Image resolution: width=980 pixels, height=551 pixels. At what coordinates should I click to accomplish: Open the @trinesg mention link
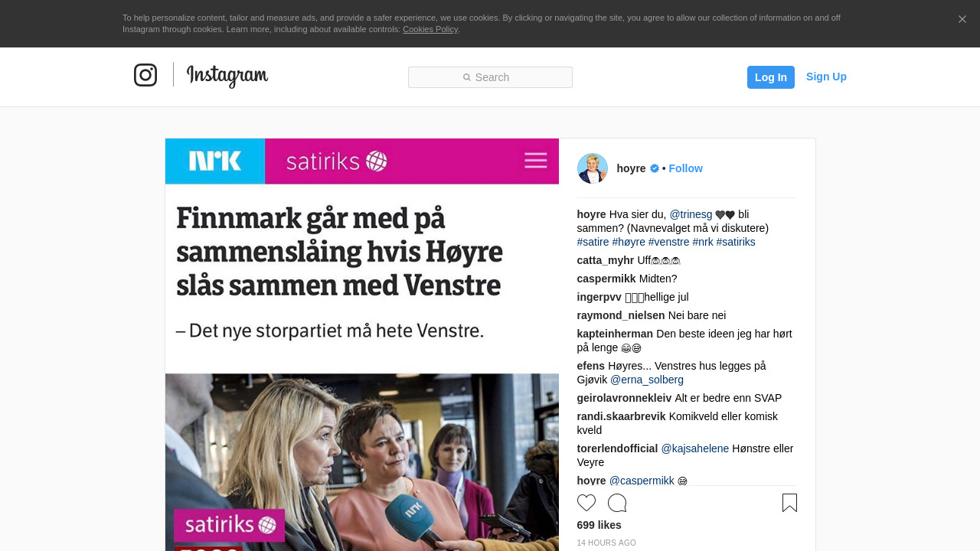pyautogui.click(x=691, y=214)
